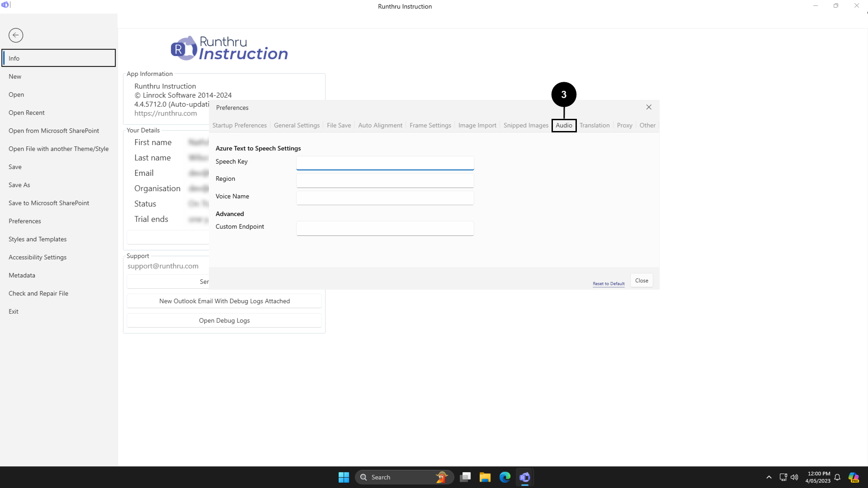868x488 pixels.
Task: Click the volume speaker tray icon
Action: point(794,477)
